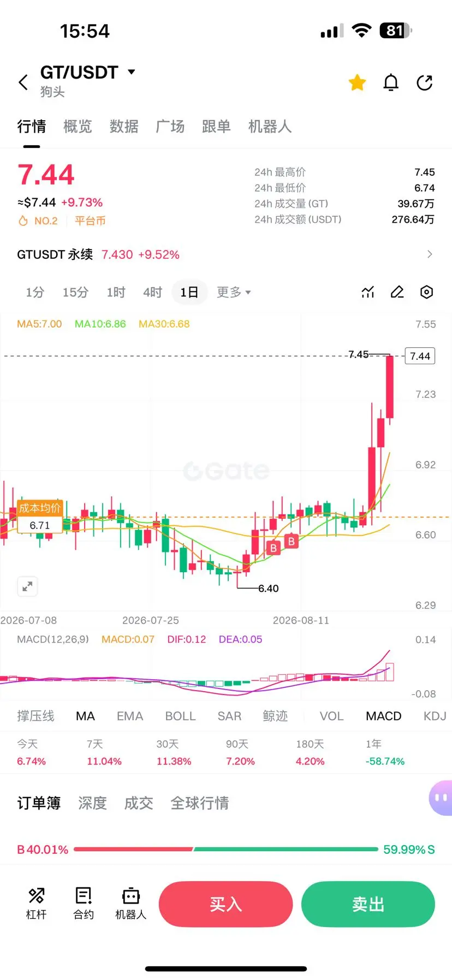Viewport: 452px width, 980px height.
Task: Tap the 平台币 category tag
Action: 90,221
